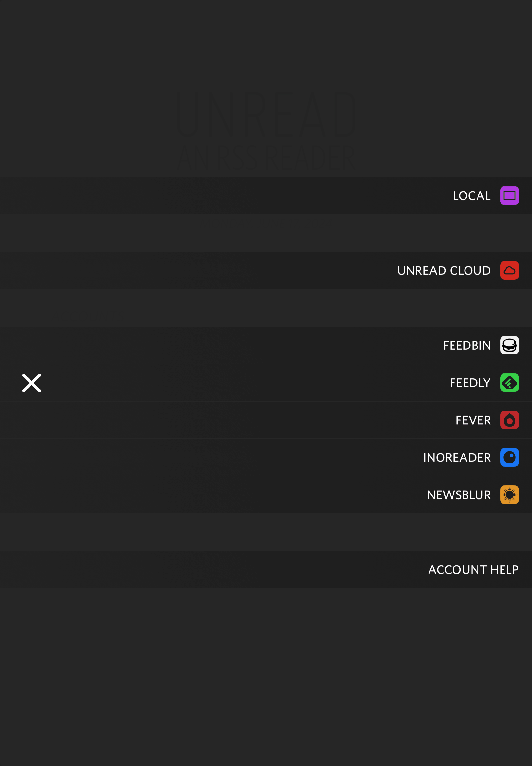Dismiss the account list with X
This screenshot has height=766, width=532.
click(x=32, y=383)
